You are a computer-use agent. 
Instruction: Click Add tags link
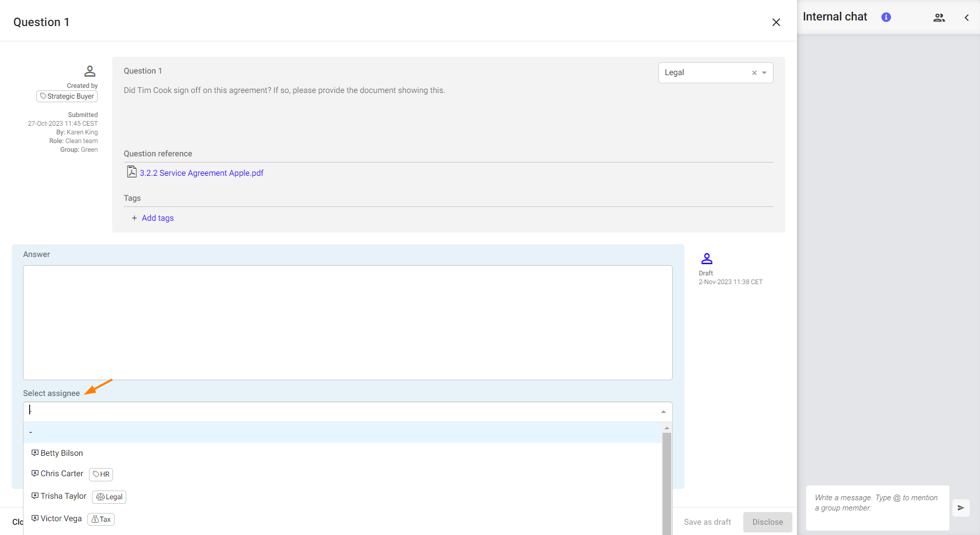[157, 218]
